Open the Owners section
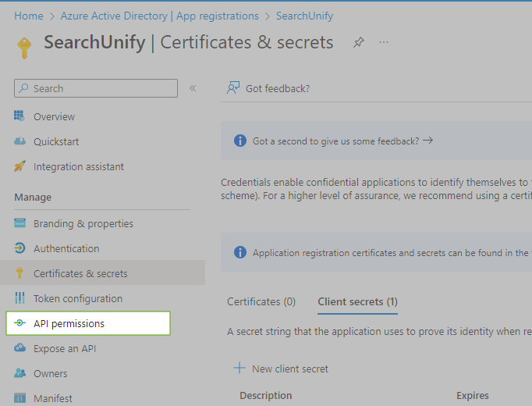This screenshot has width=532, height=406. pyautogui.click(x=50, y=373)
